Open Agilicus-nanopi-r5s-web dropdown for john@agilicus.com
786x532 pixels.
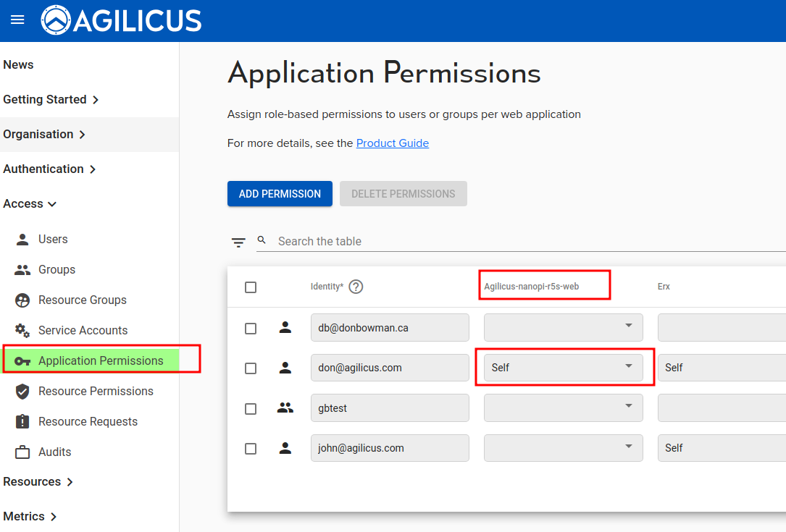[x=564, y=448]
